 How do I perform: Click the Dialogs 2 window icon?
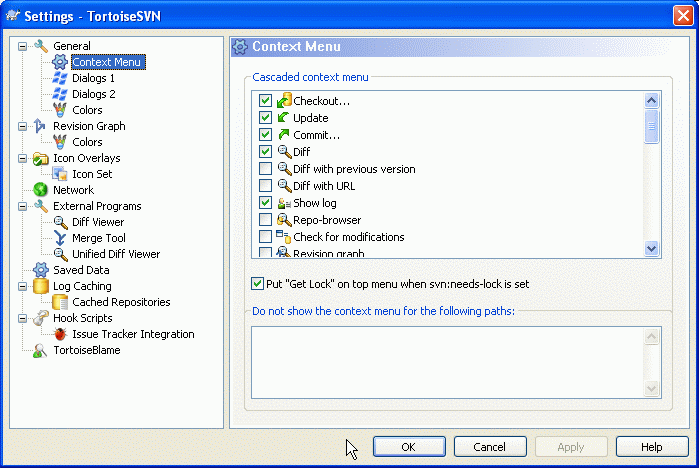[60, 94]
